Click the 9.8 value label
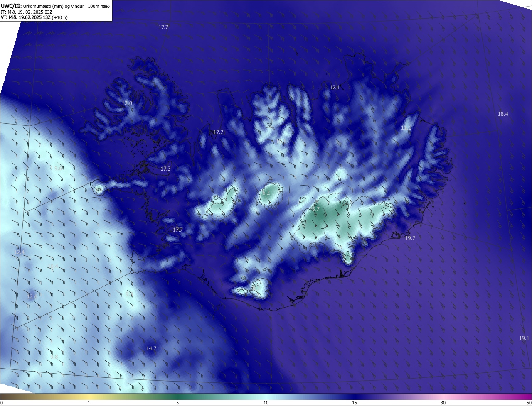Screen dimensions: 532x406 pos(54,357)
